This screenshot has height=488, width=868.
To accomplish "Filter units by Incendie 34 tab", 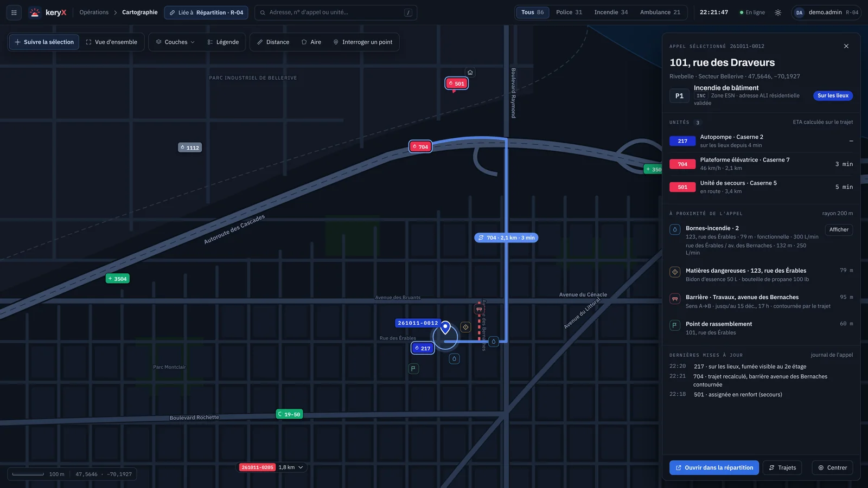I will 611,12.
